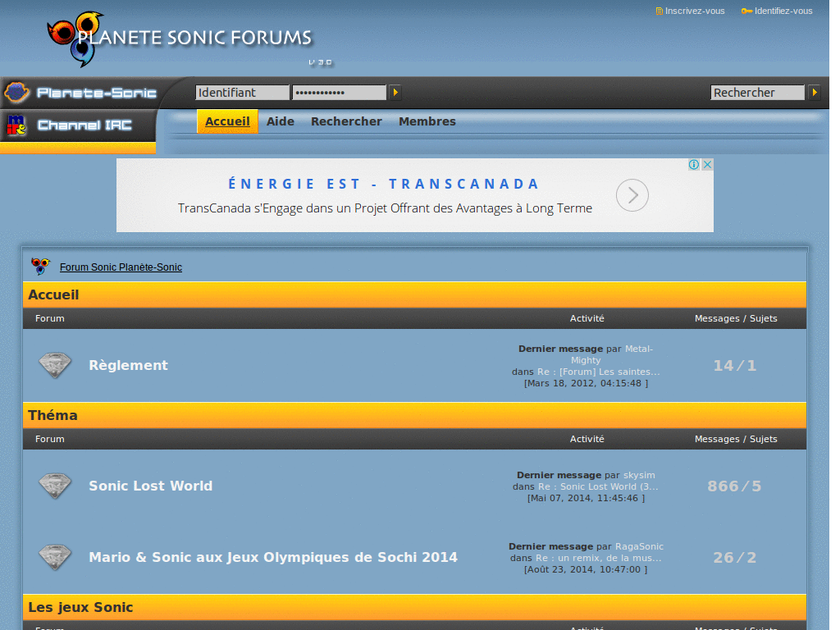The image size is (840, 630).
Task: Click the ad info icon
Action: pos(694,165)
